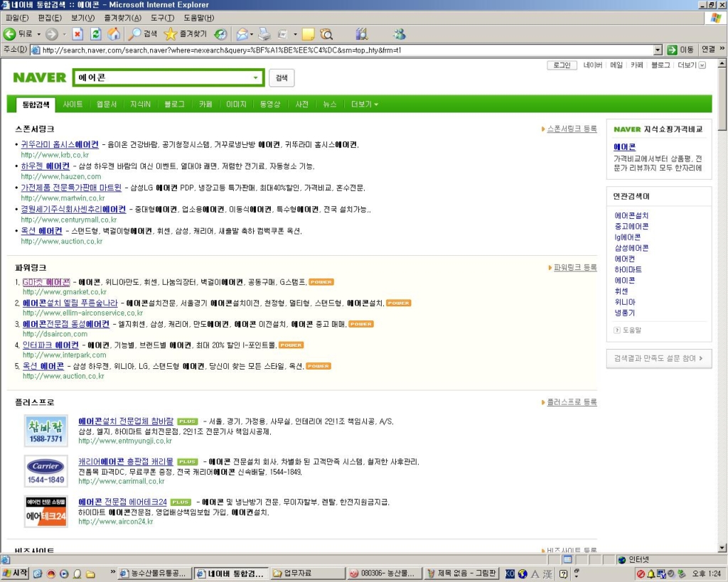Open 스폰서링크 등록 link
Image resolution: width=728 pixels, height=582 pixels.
572,129
